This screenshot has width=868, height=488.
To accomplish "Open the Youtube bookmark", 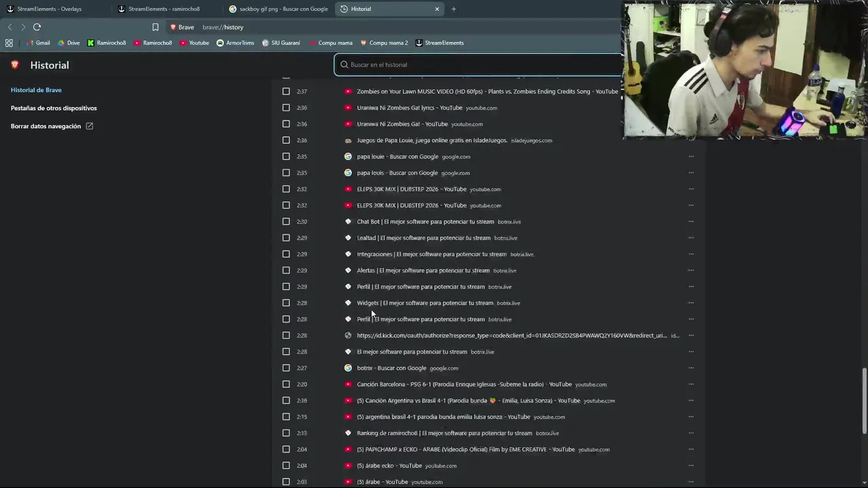I will tap(194, 43).
